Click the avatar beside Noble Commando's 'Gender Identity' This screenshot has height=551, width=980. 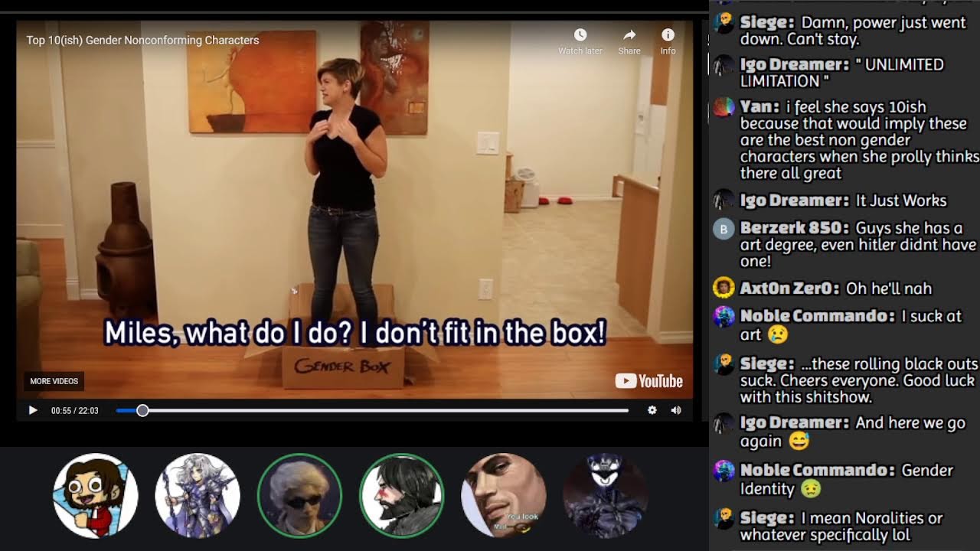(x=724, y=471)
